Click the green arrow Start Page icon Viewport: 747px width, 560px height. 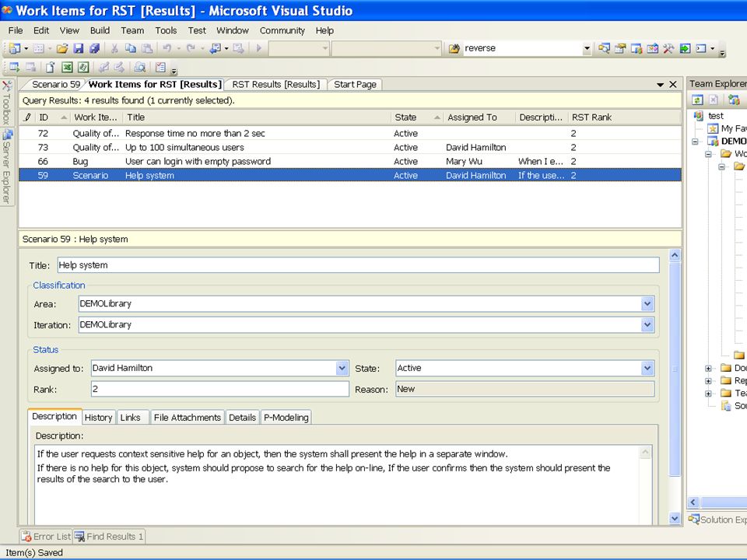(685, 48)
